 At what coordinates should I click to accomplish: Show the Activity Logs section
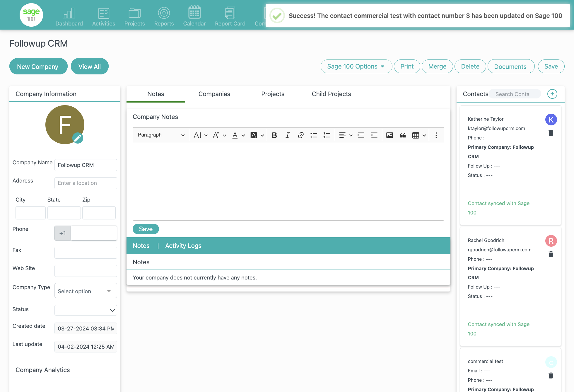(183, 246)
